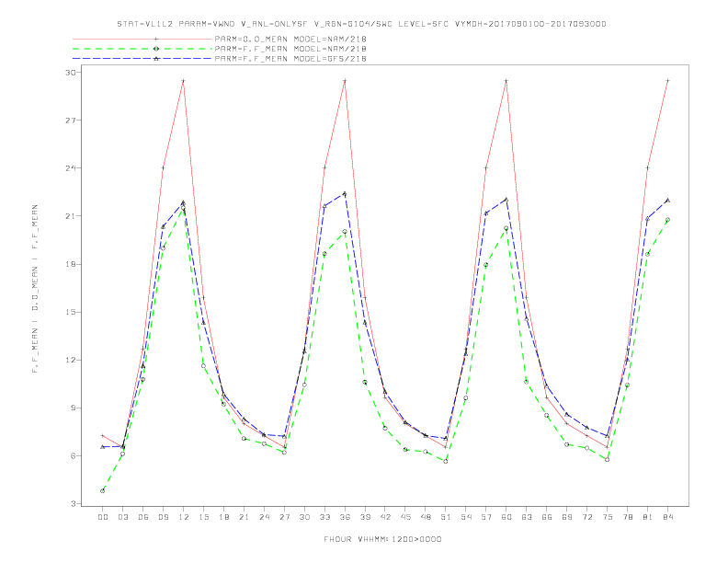Click y-axis tick label 18
Viewport: 728px width, 563px height.
(x=70, y=264)
